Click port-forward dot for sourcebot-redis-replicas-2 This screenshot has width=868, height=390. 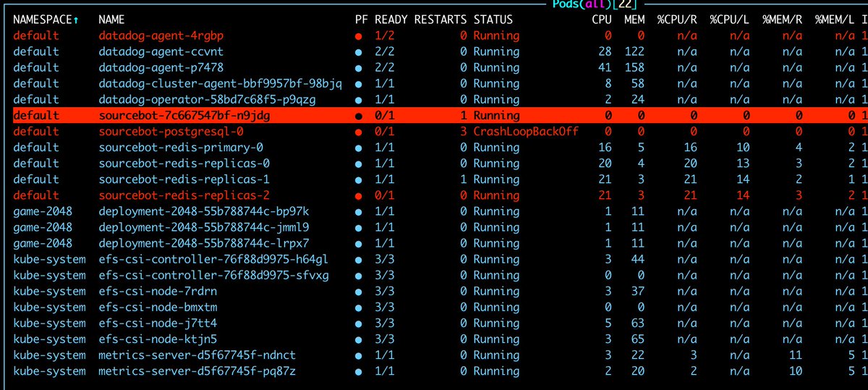pyautogui.click(x=359, y=195)
